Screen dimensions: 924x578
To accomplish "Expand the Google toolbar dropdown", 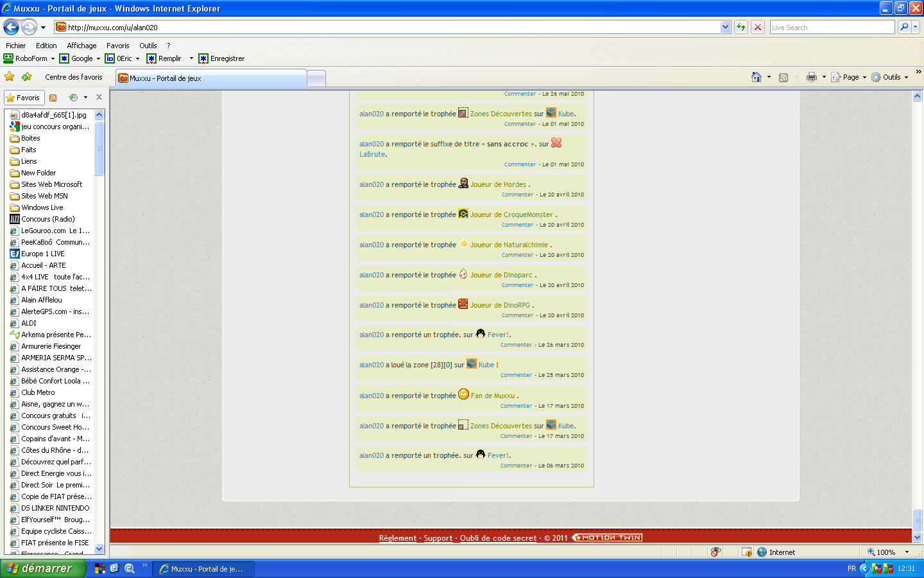I will pos(98,58).
